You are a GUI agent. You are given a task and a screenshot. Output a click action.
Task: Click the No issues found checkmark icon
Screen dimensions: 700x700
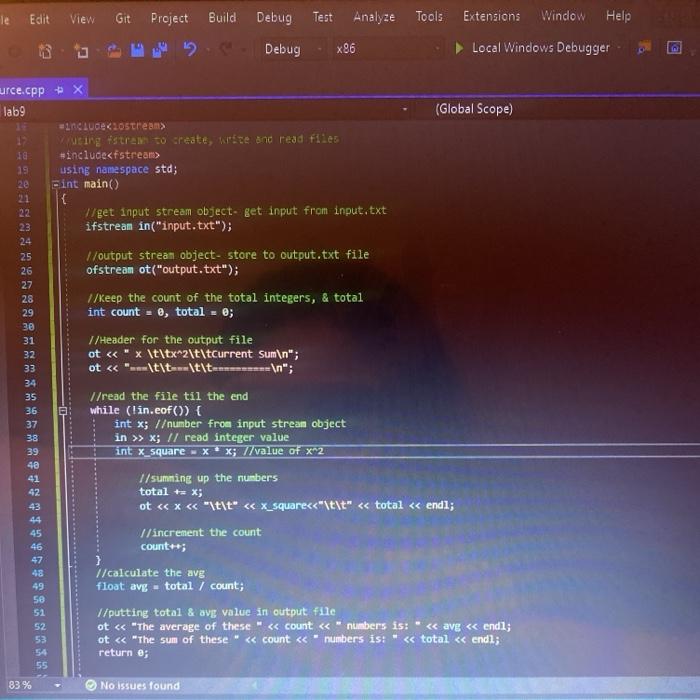tap(91, 685)
